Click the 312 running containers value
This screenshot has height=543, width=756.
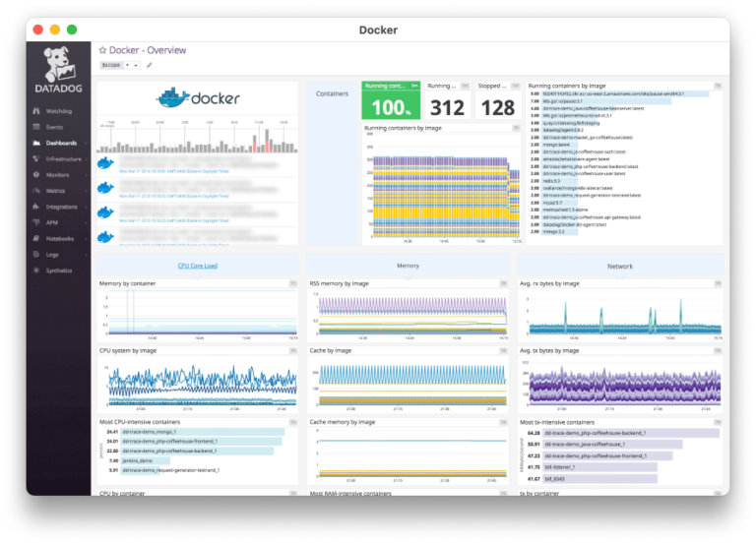point(448,107)
